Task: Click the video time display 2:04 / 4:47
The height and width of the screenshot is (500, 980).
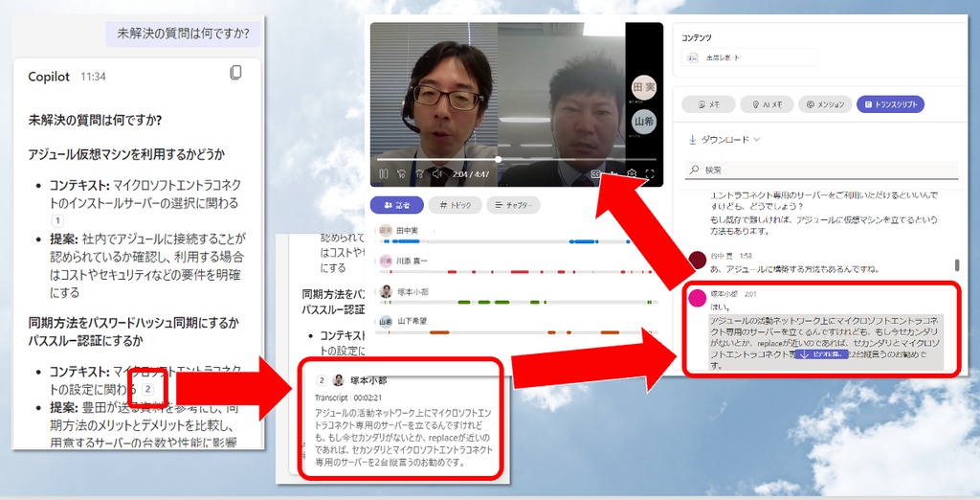Action: pos(471,174)
